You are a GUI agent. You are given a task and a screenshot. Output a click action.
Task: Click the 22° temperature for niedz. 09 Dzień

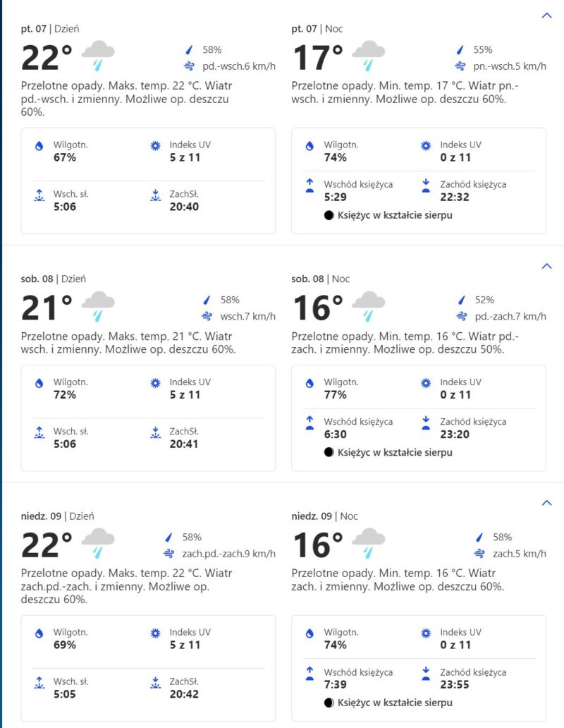tap(47, 545)
